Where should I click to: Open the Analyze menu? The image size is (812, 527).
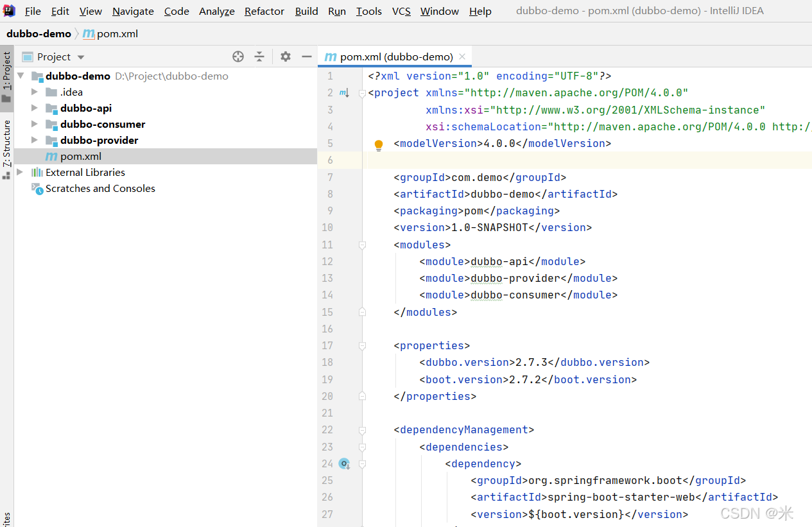click(217, 11)
